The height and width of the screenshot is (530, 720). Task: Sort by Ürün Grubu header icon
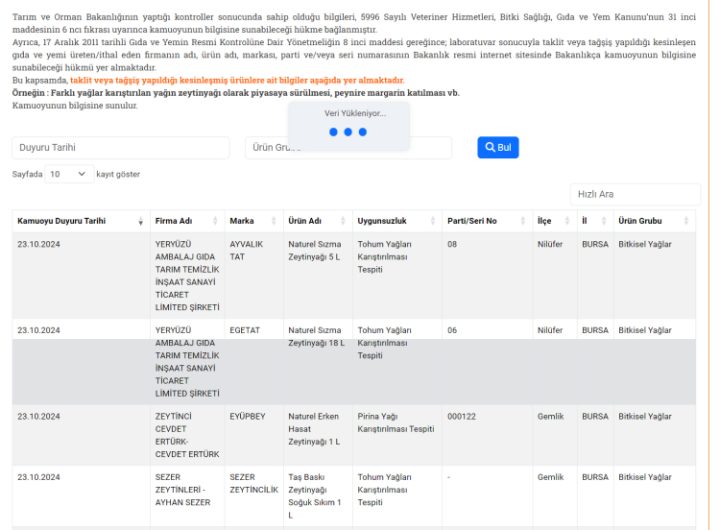pos(686,221)
